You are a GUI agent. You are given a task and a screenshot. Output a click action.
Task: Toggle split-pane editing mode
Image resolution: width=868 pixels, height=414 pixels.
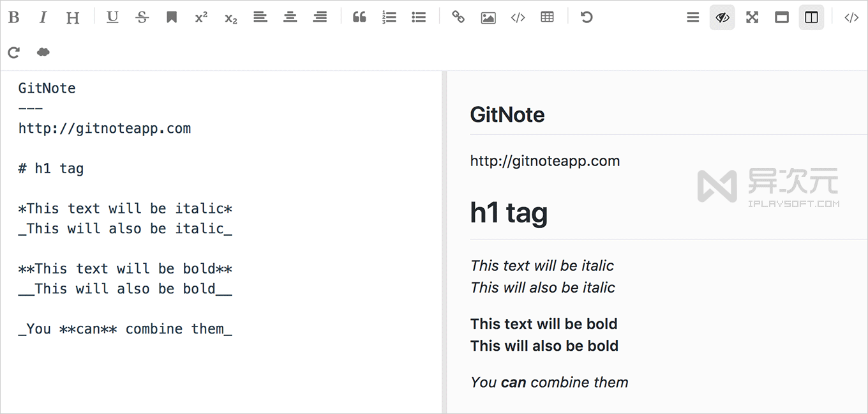tap(811, 17)
